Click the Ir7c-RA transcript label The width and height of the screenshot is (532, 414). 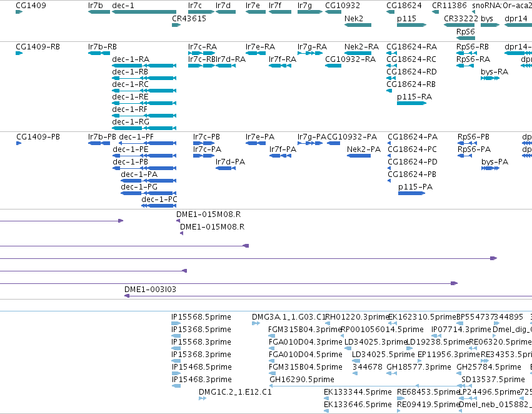point(203,46)
